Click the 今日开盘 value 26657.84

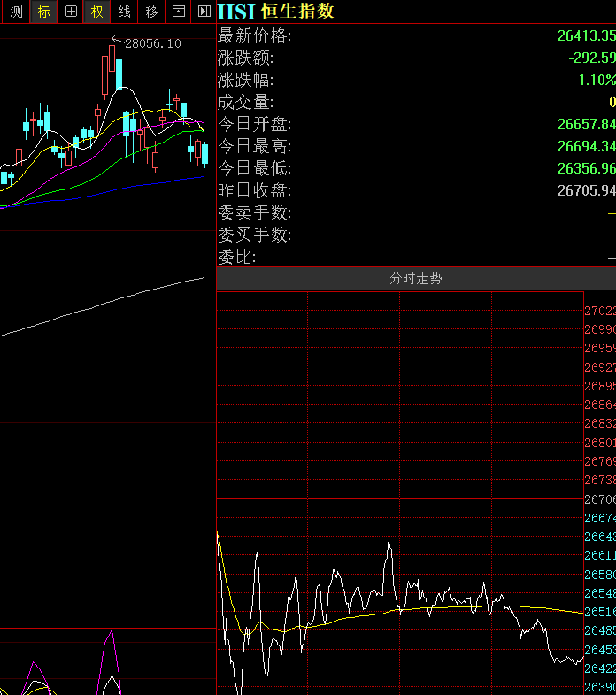coord(586,124)
